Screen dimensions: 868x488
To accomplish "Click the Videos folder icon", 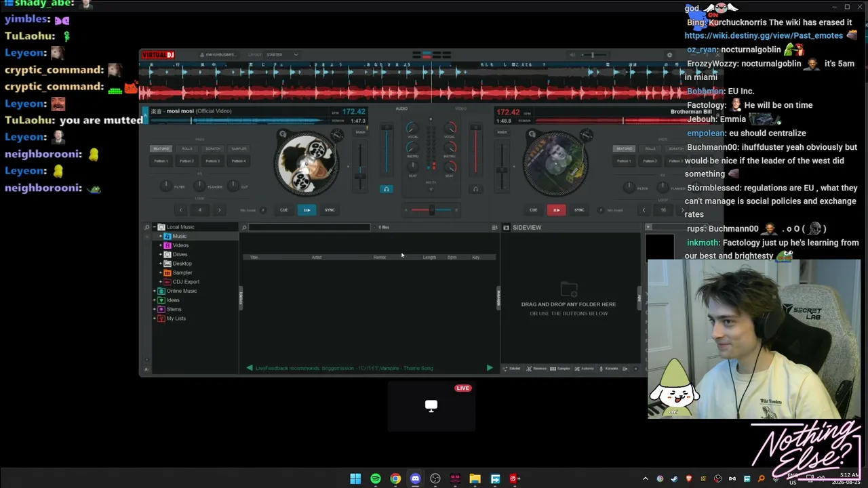I will pyautogui.click(x=167, y=245).
